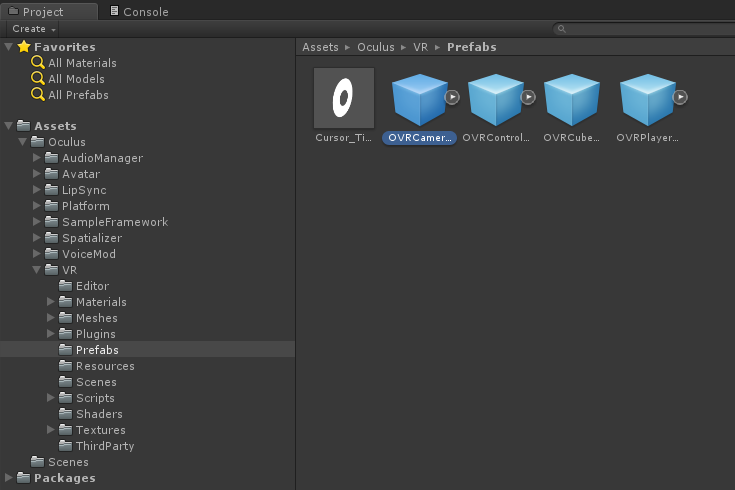Expand the VoiceMod folder arrow
Screen dimensions: 735x490
point(37,254)
